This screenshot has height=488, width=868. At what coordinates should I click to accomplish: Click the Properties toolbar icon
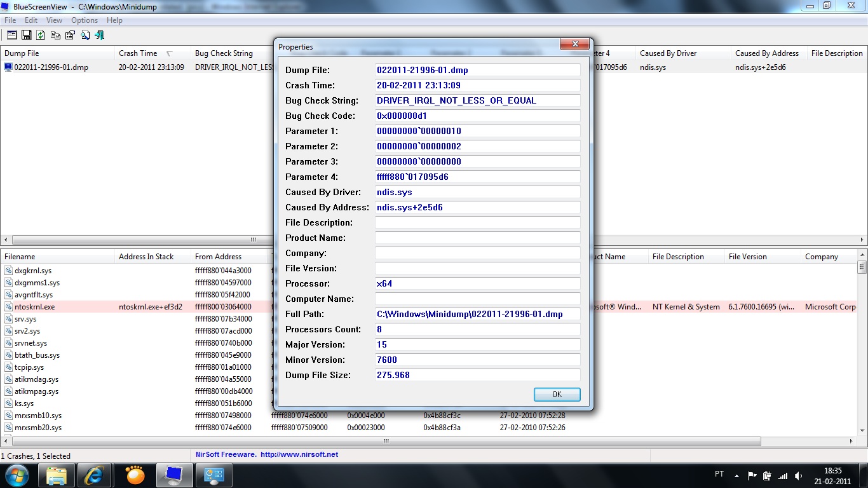[71, 36]
